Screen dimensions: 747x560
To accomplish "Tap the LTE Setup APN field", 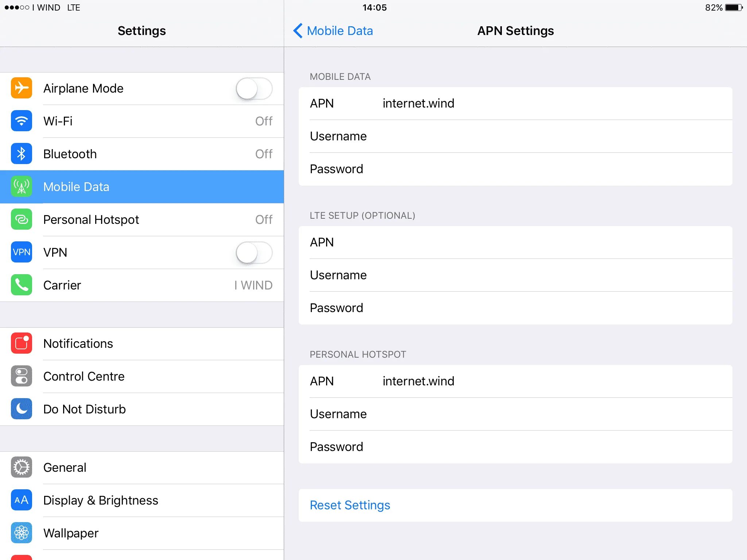I will [511, 242].
